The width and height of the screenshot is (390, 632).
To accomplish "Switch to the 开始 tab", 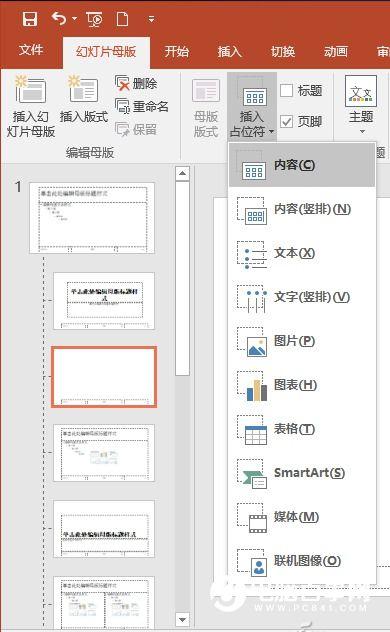I will (x=176, y=51).
